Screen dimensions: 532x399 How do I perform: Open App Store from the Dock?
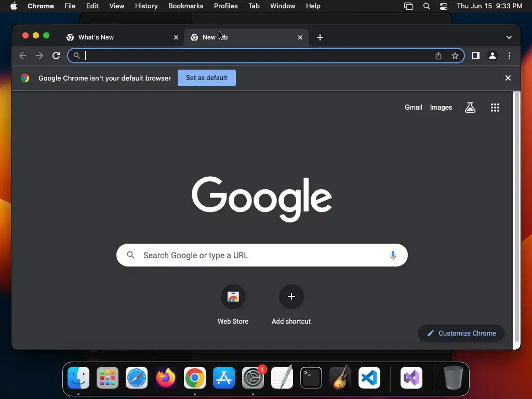click(x=224, y=378)
